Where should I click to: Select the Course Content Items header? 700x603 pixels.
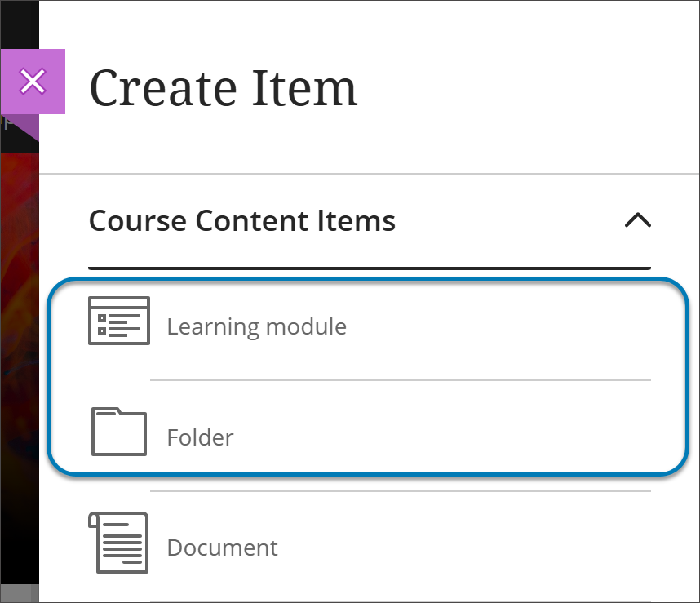242,220
